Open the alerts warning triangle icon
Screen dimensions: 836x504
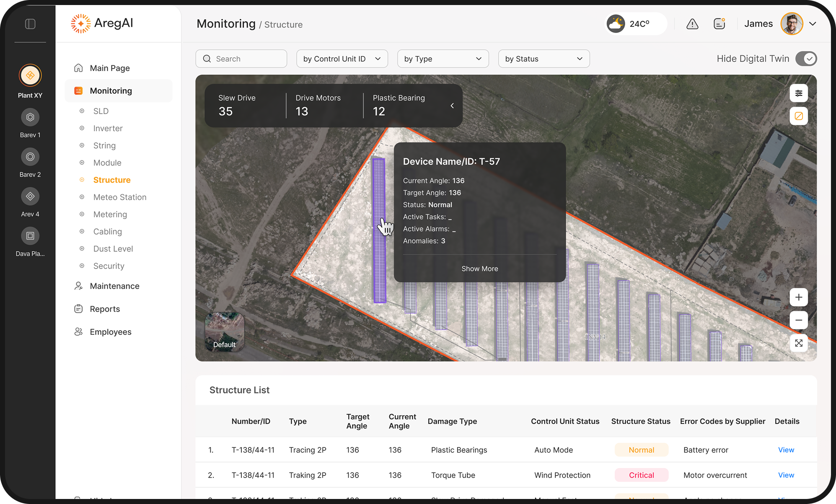(x=692, y=24)
